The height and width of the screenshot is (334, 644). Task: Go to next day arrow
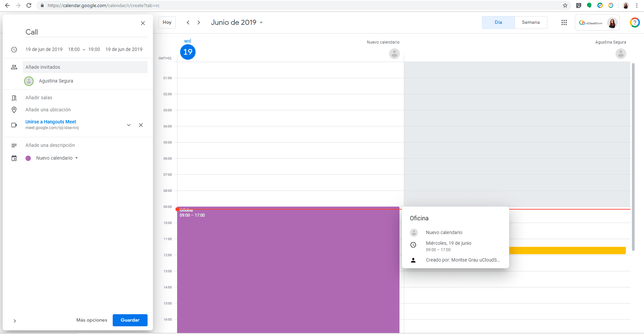[199, 22]
